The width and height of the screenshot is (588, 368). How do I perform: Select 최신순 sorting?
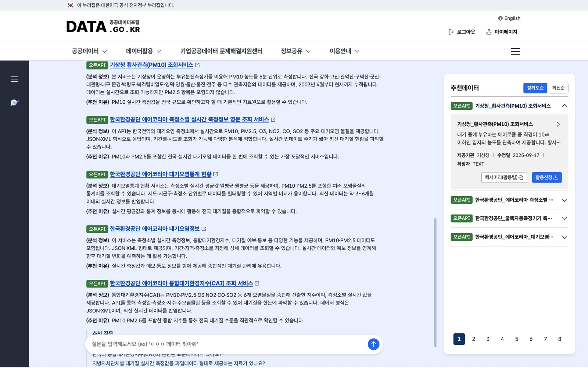coord(558,88)
